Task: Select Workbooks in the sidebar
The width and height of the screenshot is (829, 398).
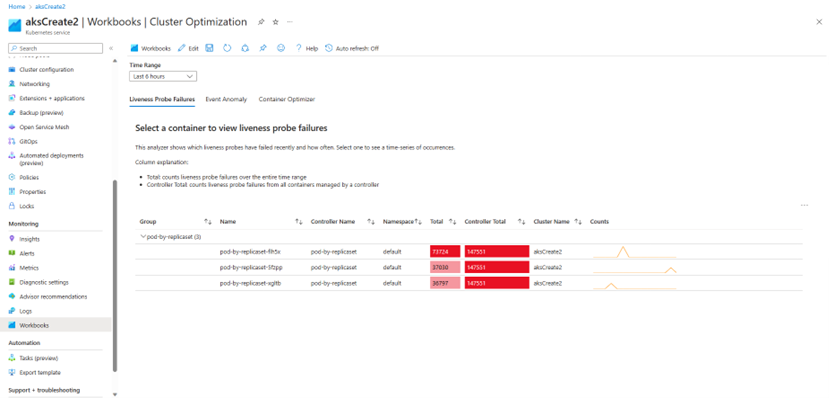Action: 56,325
